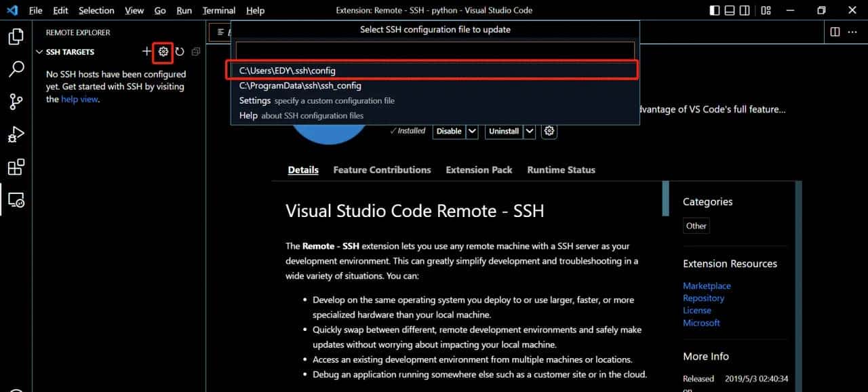This screenshot has height=392, width=868.
Task: Open the Disable dropdown arrow
Action: [471, 131]
